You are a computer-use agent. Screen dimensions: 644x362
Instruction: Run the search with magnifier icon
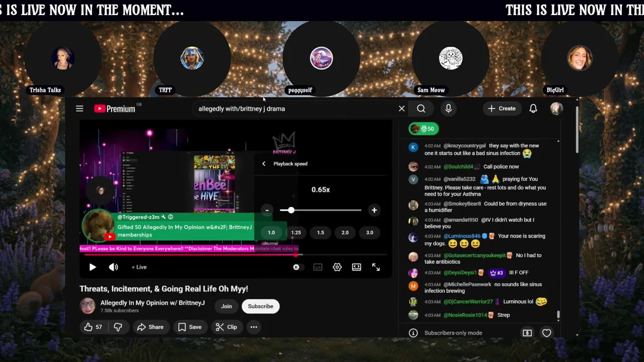pyautogui.click(x=421, y=109)
